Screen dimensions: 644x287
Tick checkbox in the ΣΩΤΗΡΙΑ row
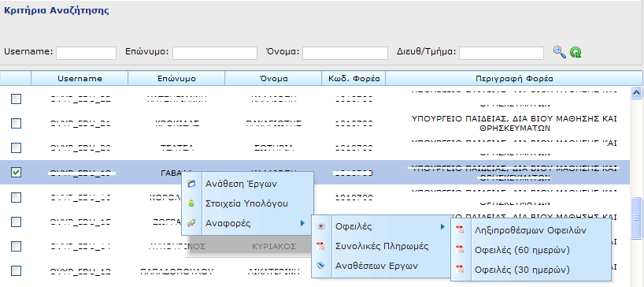[16, 148]
